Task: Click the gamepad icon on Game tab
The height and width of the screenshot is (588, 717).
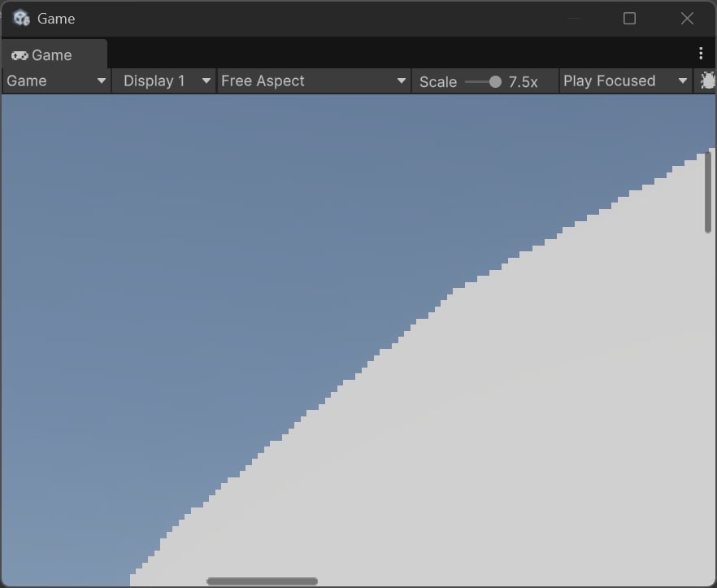Action: [20, 55]
